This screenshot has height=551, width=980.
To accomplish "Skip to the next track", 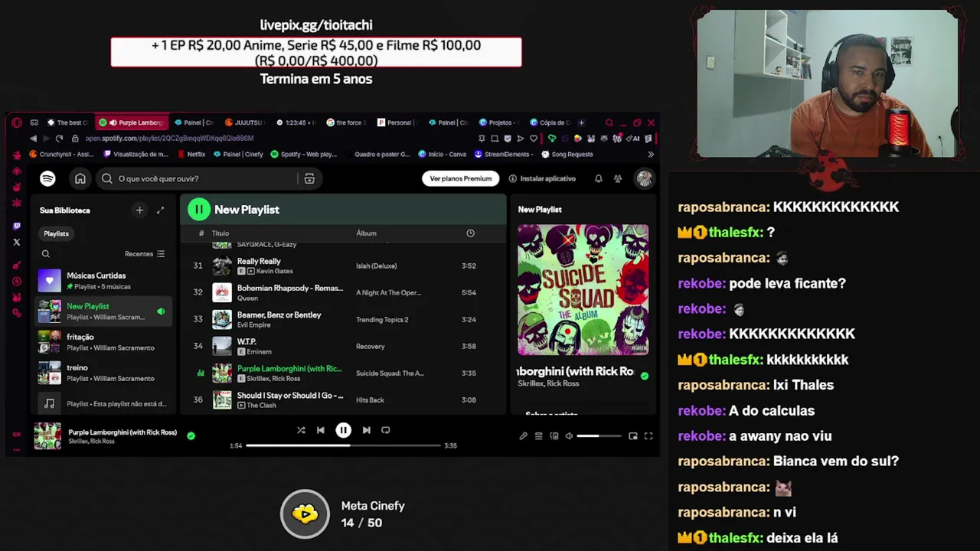I will click(x=366, y=430).
